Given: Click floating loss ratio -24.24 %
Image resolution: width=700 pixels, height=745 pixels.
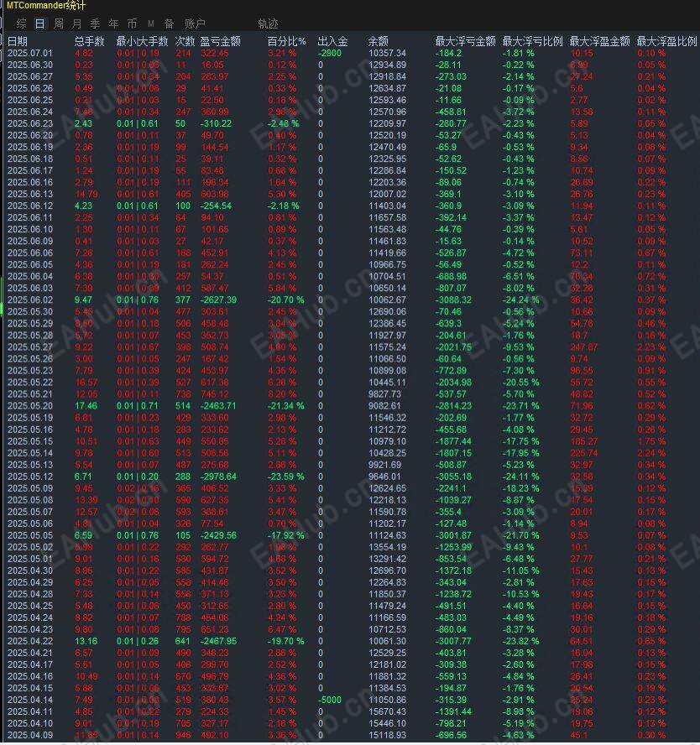Looking at the screenshot, I should pos(521,300).
